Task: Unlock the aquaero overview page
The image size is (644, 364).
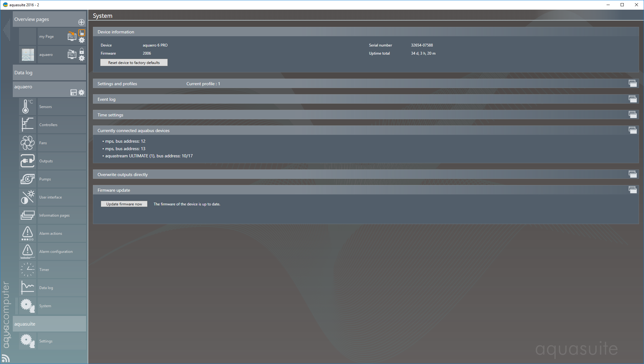Action: coord(82,51)
